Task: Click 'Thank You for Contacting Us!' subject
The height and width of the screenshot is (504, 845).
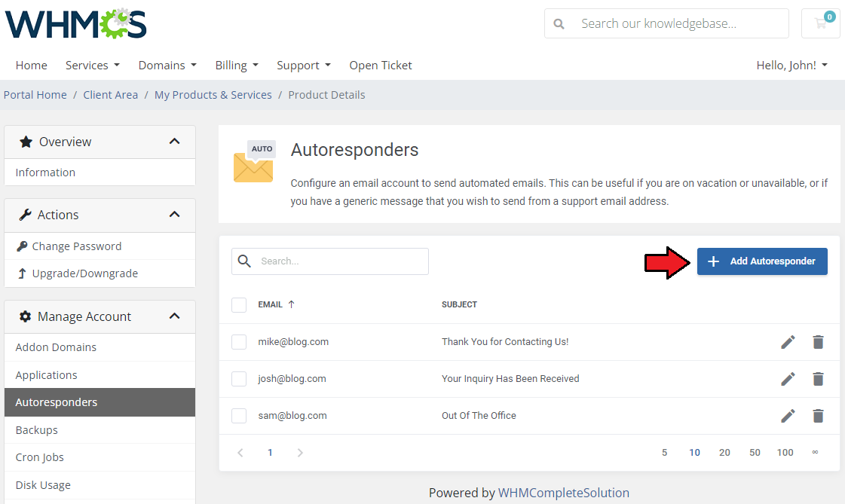Action: pyautogui.click(x=505, y=342)
